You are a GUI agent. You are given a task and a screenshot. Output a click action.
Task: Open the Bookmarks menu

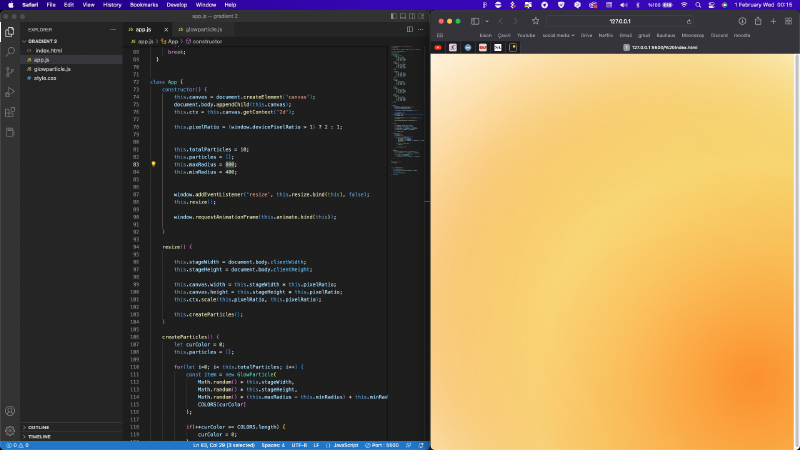144,5
